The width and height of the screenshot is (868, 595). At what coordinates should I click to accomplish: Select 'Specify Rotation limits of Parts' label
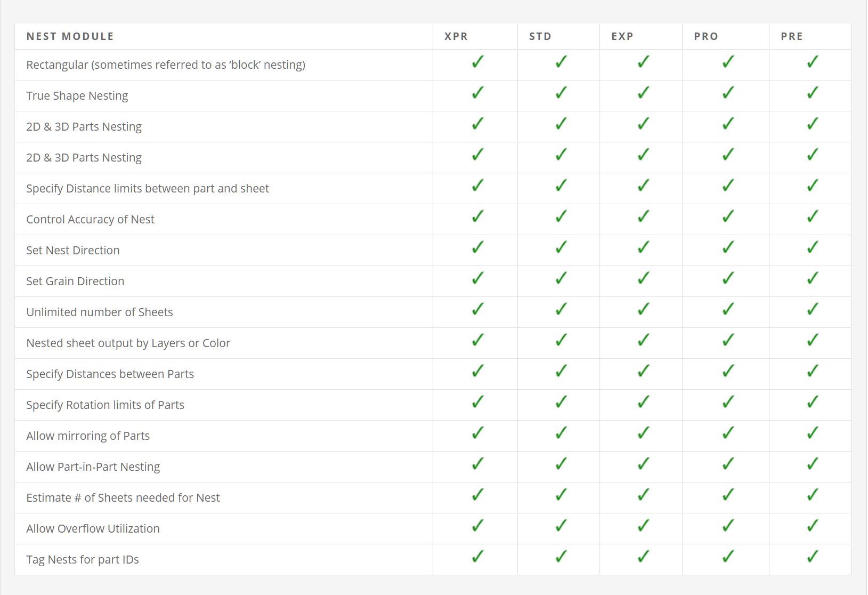coord(106,405)
